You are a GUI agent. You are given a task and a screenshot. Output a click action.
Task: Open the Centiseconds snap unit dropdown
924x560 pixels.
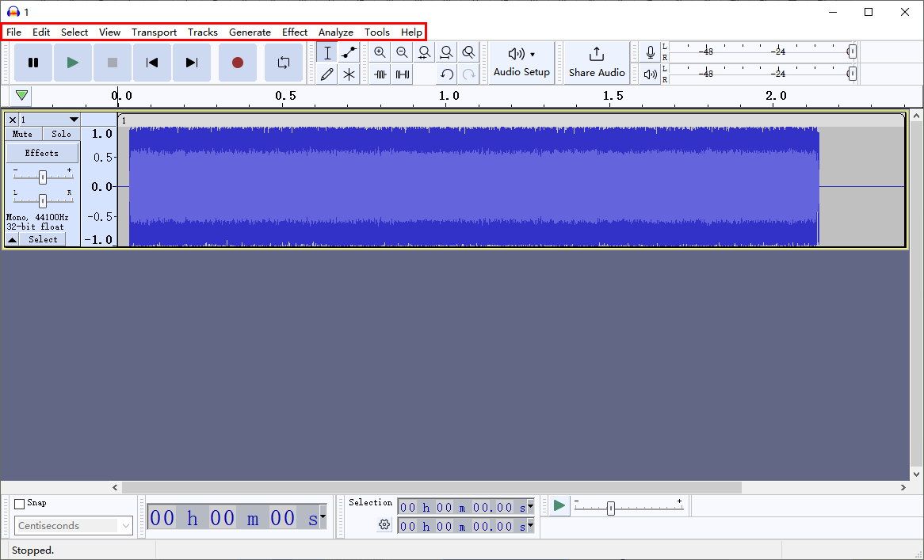coord(74,526)
